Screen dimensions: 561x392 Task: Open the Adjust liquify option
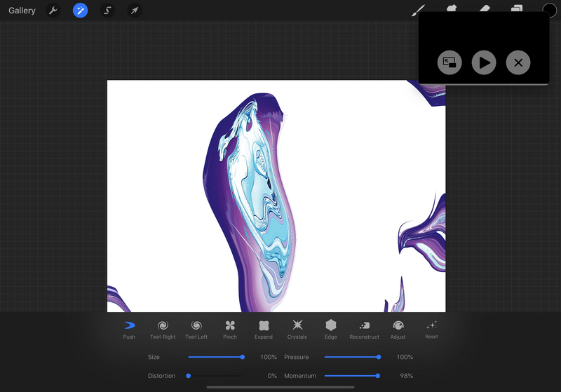click(398, 329)
